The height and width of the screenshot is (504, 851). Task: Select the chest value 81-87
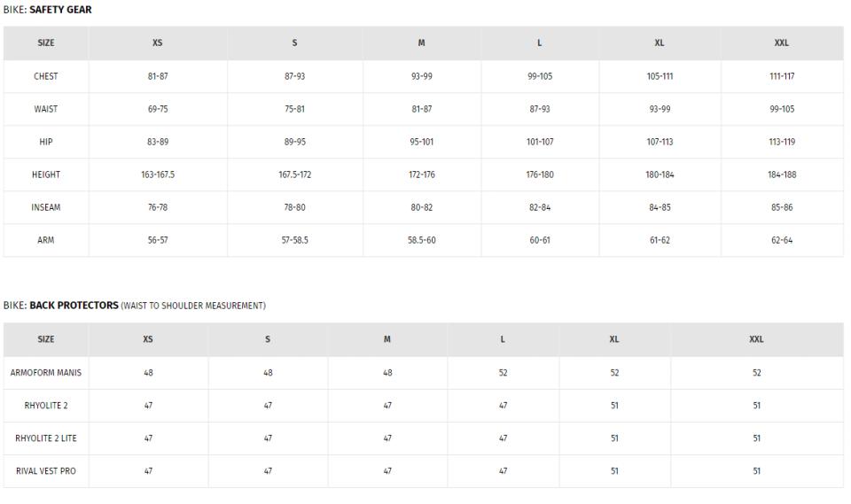158,76
